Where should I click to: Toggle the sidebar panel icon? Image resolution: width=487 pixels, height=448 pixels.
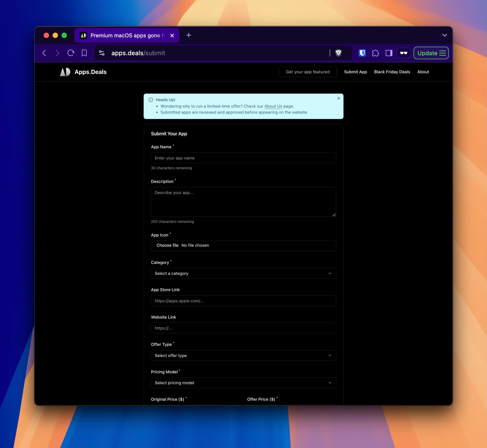pyautogui.click(x=389, y=53)
